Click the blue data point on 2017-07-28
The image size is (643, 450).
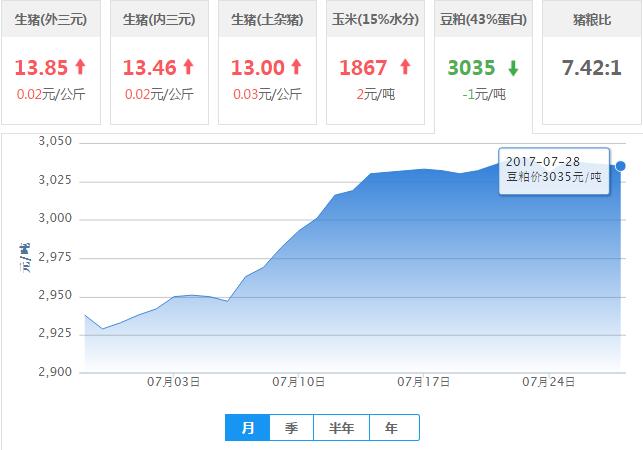tap(620, 166)
